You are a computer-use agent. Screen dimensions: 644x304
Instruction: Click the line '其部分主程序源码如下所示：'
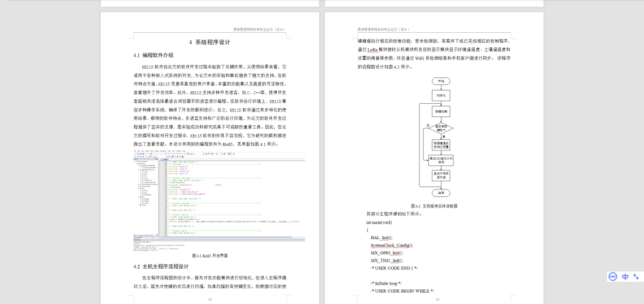[x=394, y=214]
